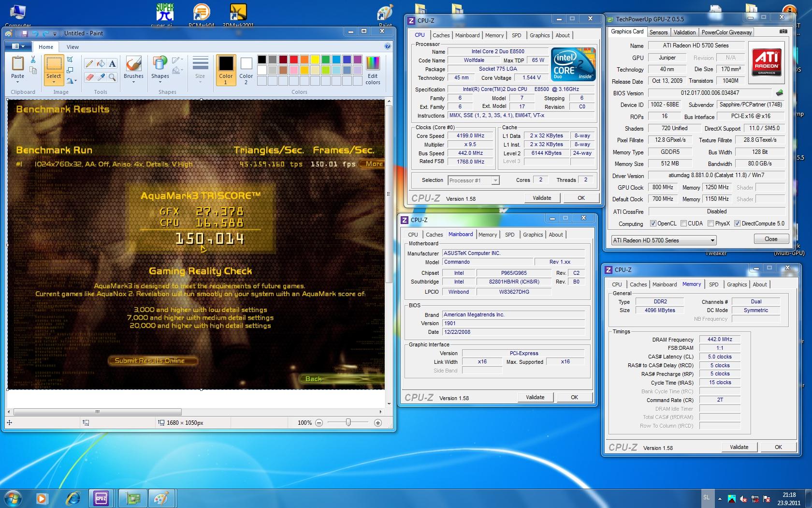Click the Cut scissors icon
The height and width of the screenshot is (508, 812).
click(33, 60)
